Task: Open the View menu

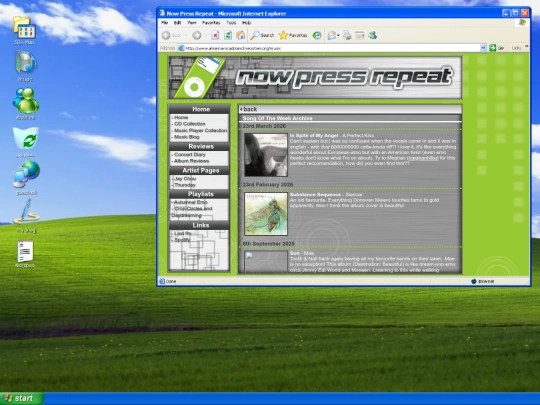Action: 191,23
